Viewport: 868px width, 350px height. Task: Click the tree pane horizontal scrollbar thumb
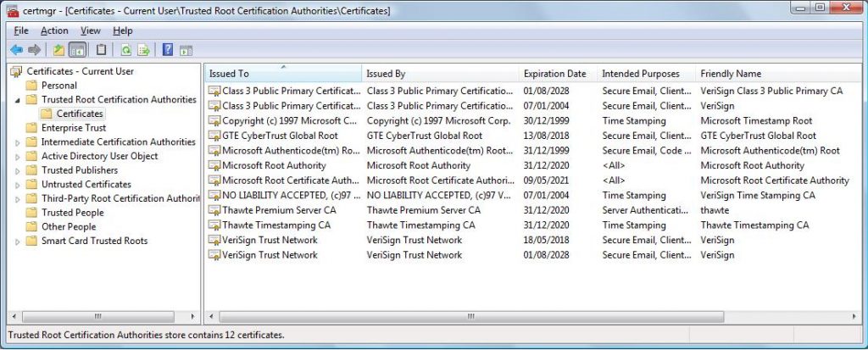98,317
